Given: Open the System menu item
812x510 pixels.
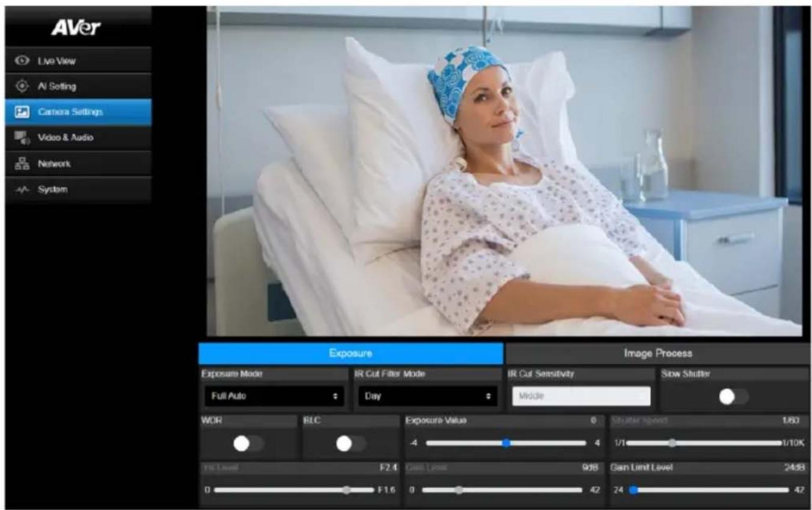Looking at the screenshot, I should [78, 189].
